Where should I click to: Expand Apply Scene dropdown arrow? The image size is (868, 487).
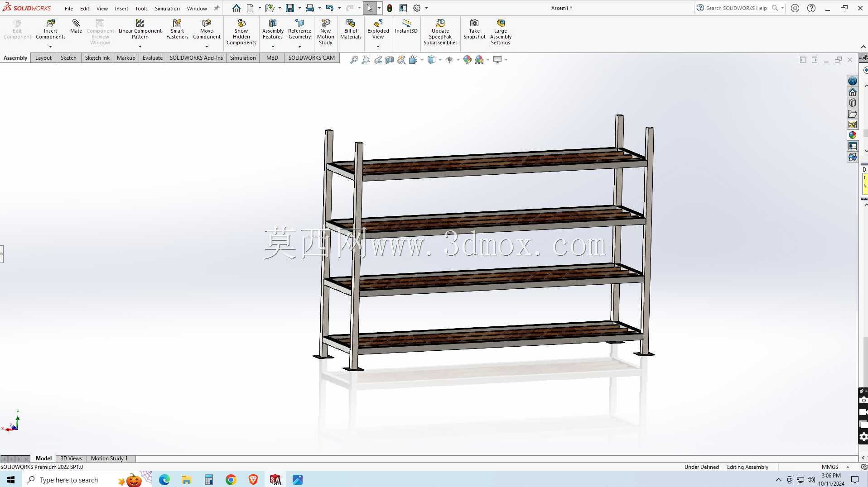[488, 60]
